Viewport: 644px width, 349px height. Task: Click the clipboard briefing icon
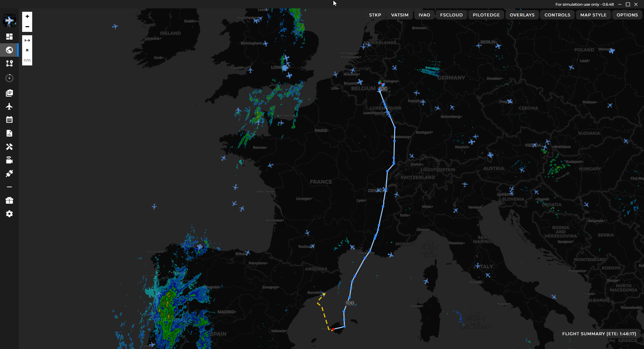click(x=9, y=93)
